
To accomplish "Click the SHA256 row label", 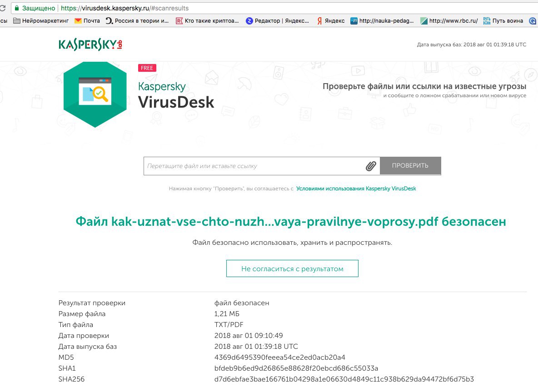I will click(71, 379).
